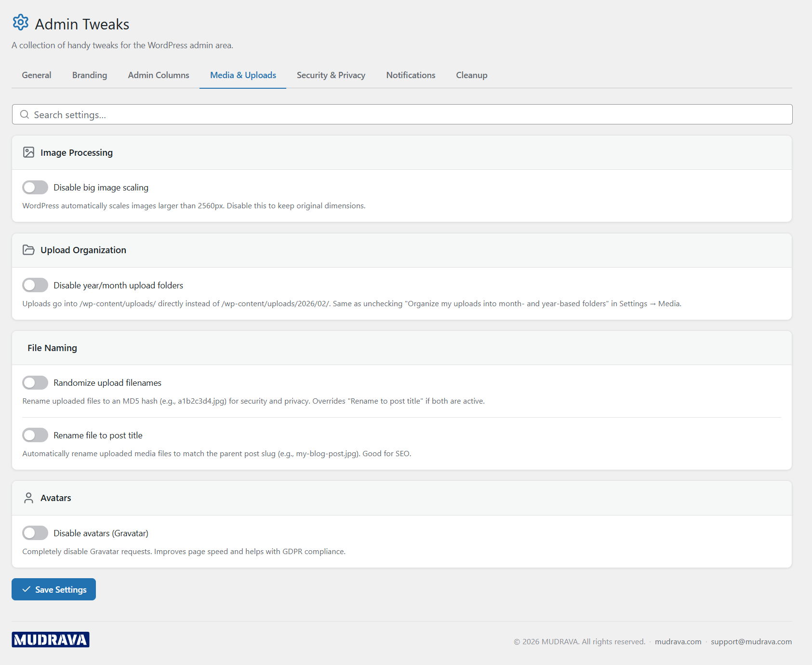This screenshot has height=665, width=812.
Task: Select the Notifications tab
Action: tap(410, 75)
